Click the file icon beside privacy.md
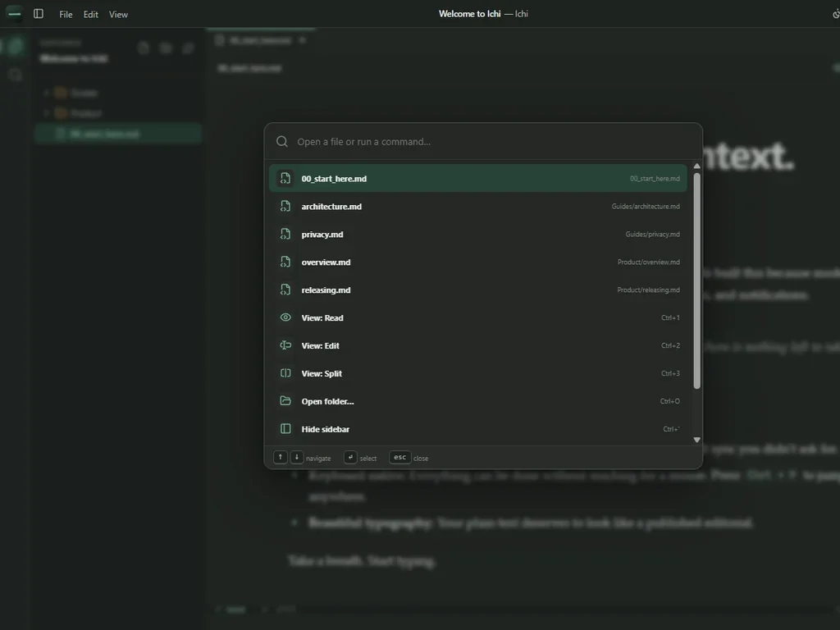Image resolution: width=840 pixels, height=630 pixels. [285, 234]
